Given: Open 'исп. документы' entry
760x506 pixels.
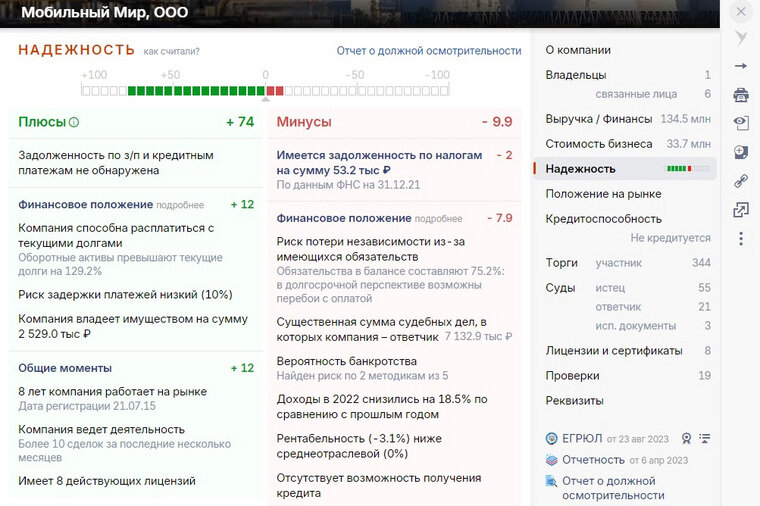Looking at the screenshot, I should click(635, 326).
